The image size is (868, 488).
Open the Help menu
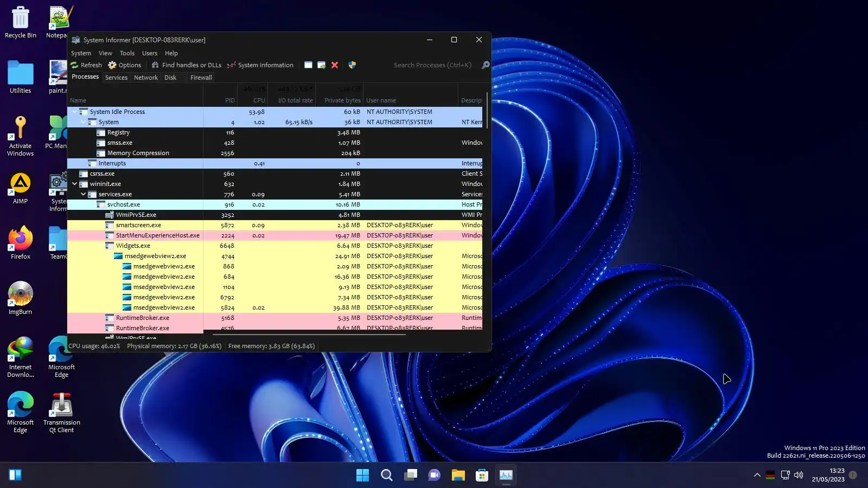point(171,53)
